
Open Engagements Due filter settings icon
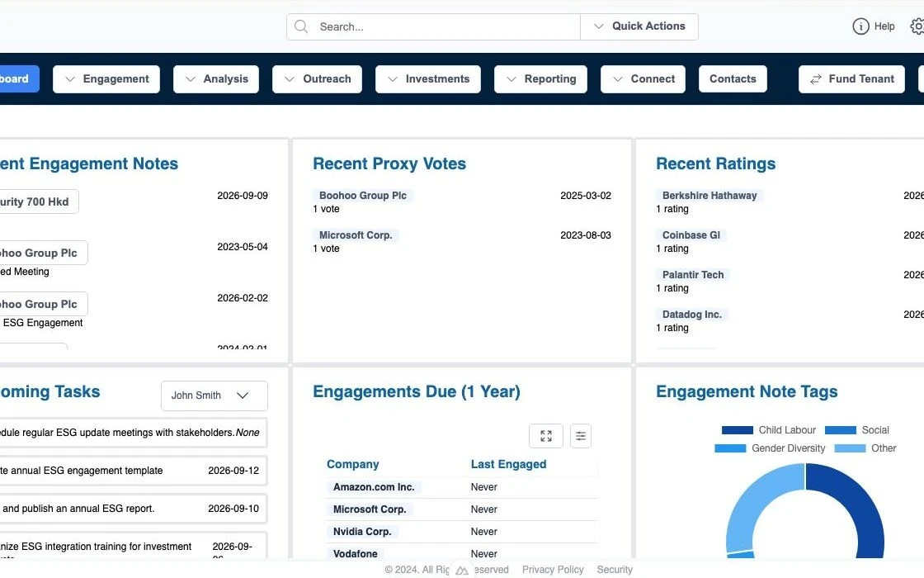(581, 436)
